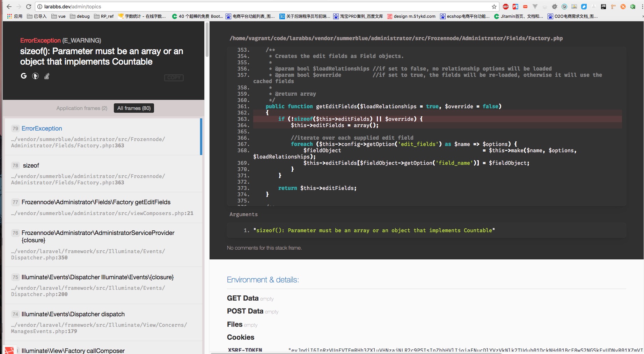The height and width of the screenshot is (354, 644).
Task: Click the GET Data label
Action: coord(243,298)
